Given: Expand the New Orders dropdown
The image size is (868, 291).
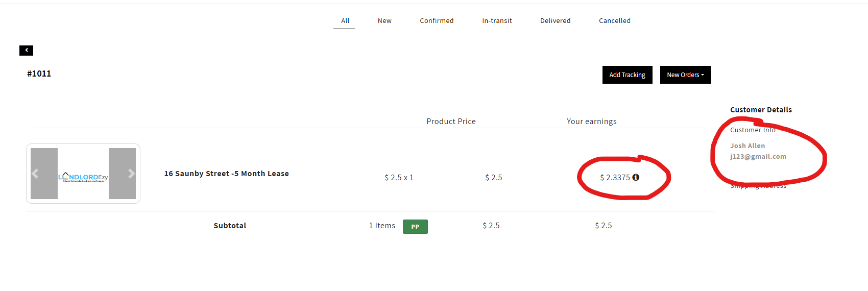Looking at the screenshot, I should [685, 75].
